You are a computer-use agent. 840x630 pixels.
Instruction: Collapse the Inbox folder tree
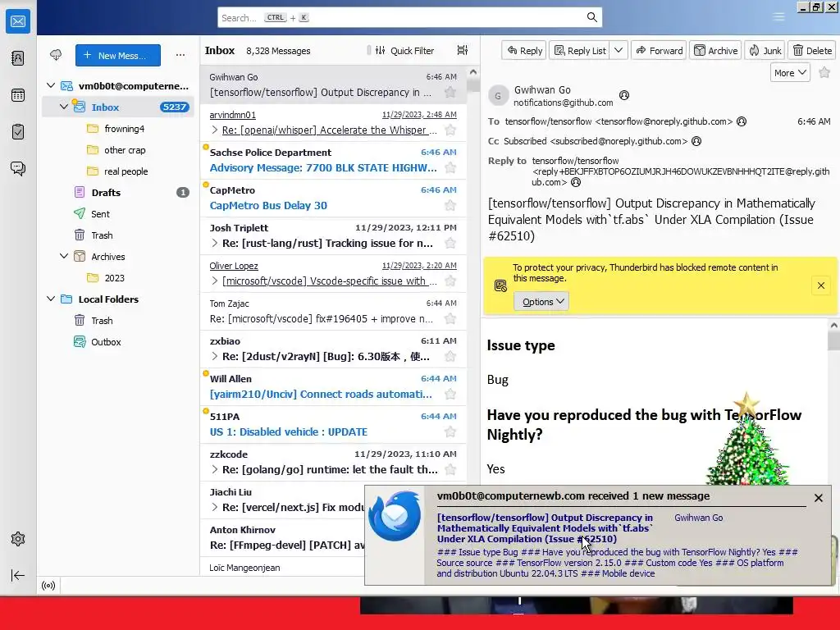(x=64, y=107)
